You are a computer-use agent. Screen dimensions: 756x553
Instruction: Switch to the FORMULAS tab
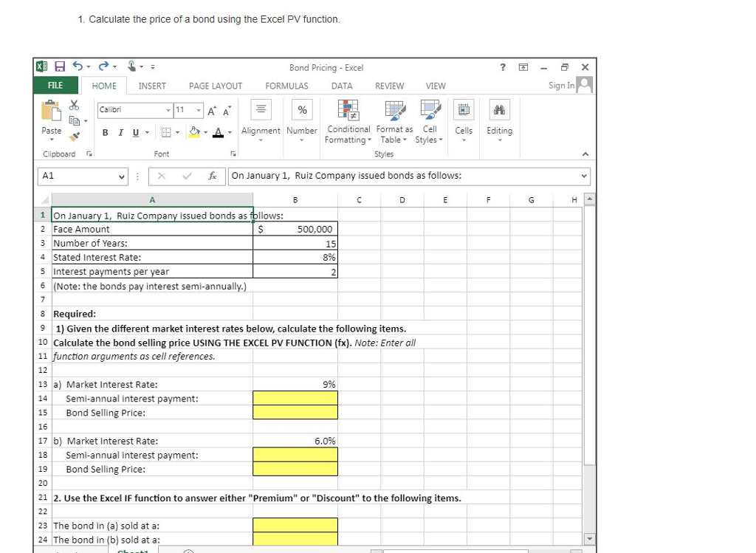286,86
